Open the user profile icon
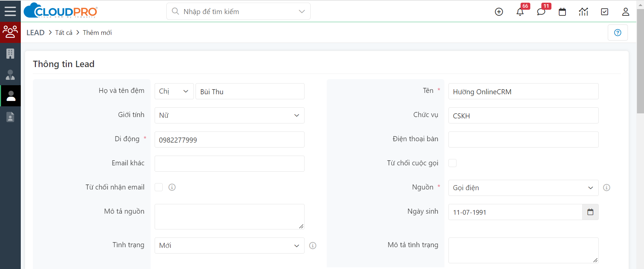This screenshot has height=269, width=644. click(x=626, y=12)
